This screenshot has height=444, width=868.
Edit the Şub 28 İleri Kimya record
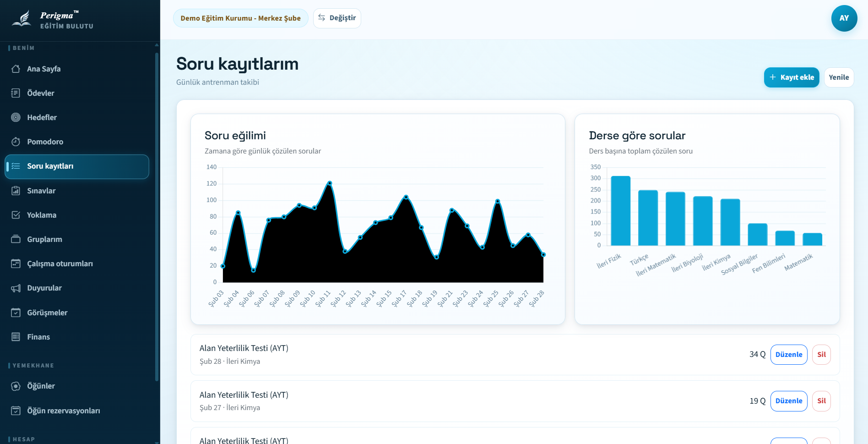click(x=788, y=355)
